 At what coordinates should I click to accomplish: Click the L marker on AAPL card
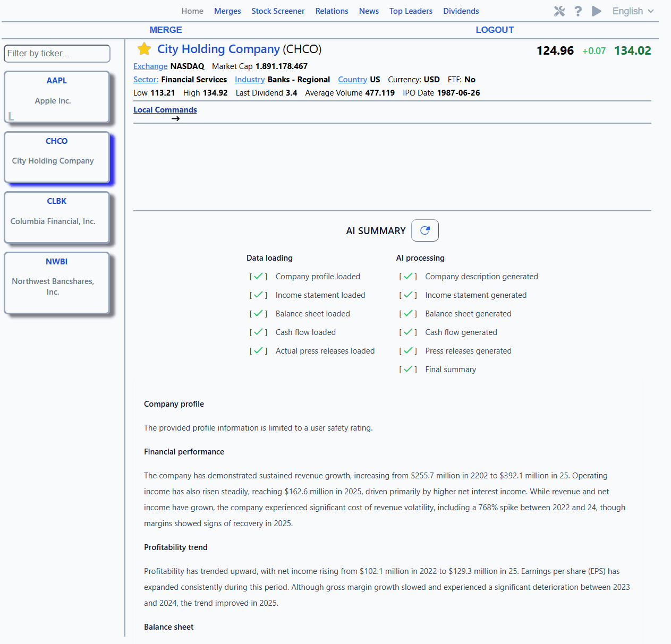point(11,116)
